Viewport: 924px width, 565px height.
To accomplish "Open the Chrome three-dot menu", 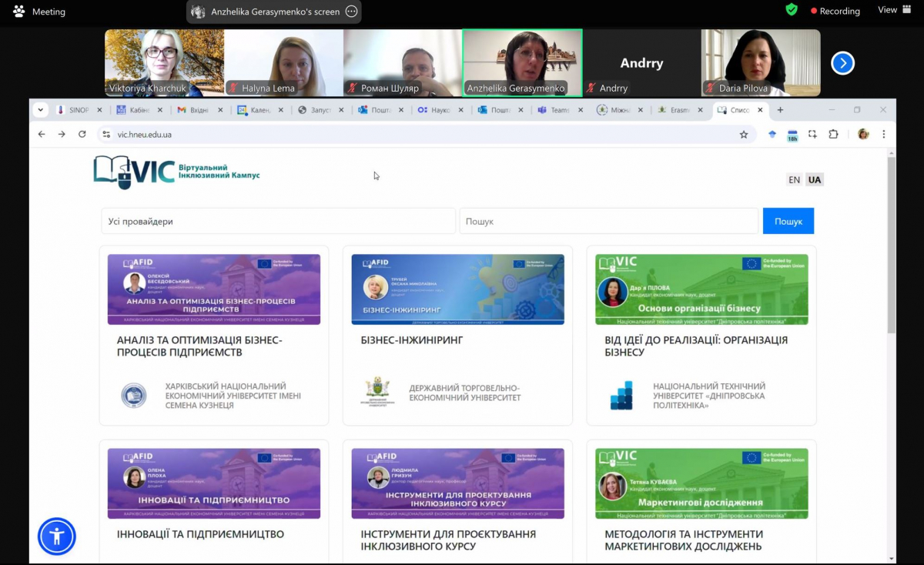I will click(883, 134).
